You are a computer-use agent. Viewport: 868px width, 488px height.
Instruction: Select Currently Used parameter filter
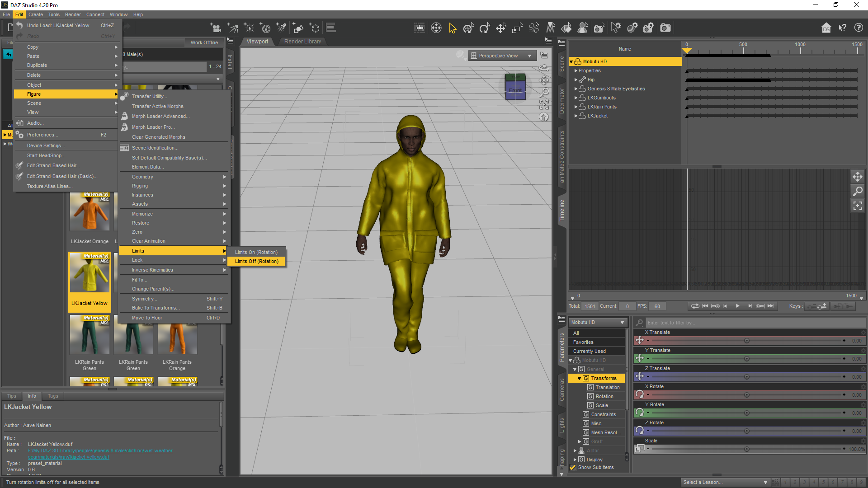click(596, 352)
